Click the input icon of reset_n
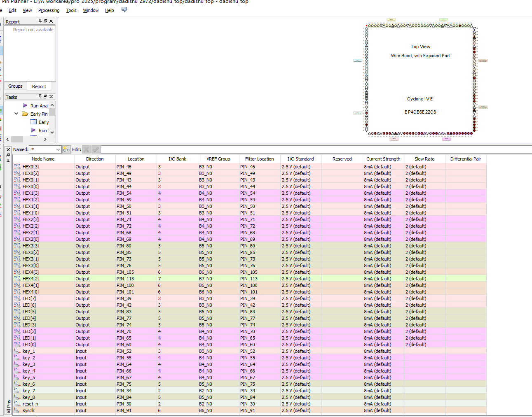This screenshot has width=532, height=417. point(17,403)
